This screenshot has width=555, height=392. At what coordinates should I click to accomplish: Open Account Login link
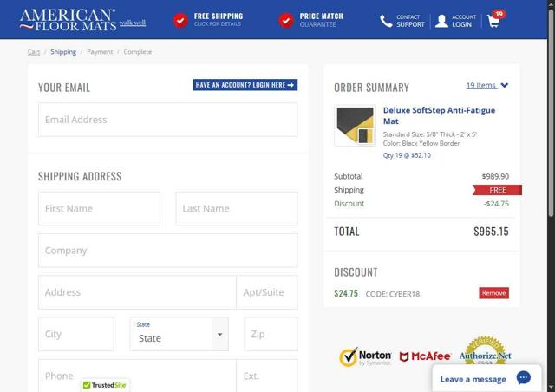[x=464, y=21]
